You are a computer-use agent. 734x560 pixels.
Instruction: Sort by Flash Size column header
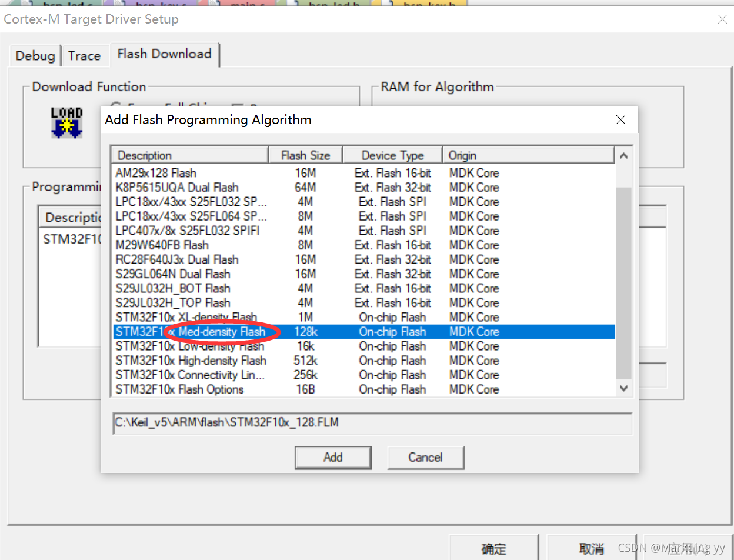click(306, 155)
